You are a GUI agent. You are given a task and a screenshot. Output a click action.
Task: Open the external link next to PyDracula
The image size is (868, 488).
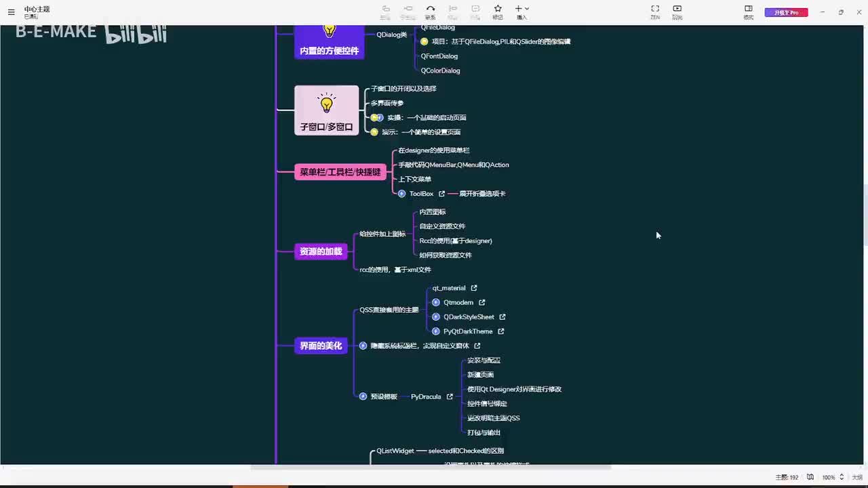pyautogui.click(x=450, y=396)
